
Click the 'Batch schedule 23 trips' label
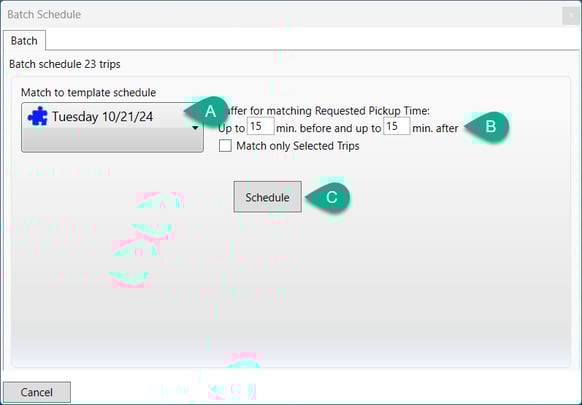point(65,64)
